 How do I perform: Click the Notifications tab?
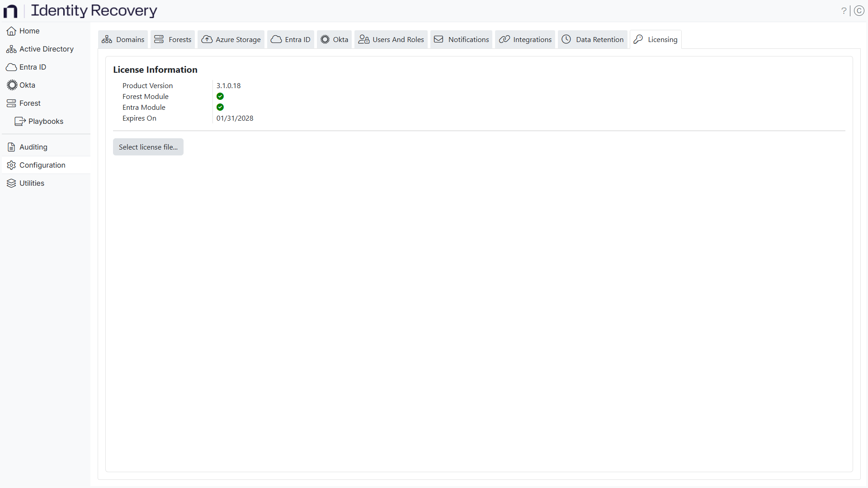(x=461, y=39)
